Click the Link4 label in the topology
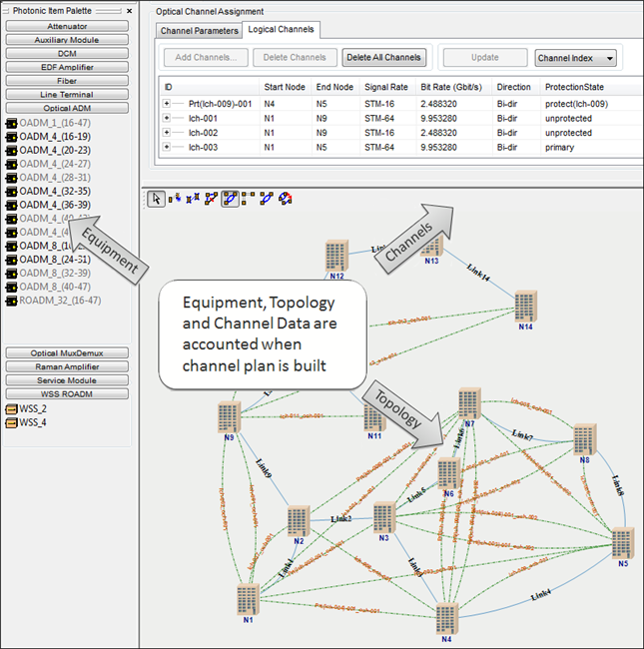This screenshot has height=649, width=644. 541,595
